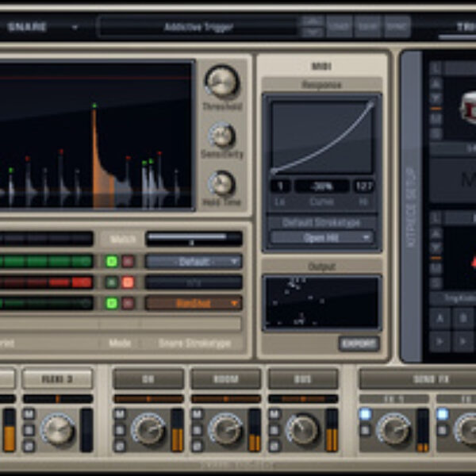Click the L button on the snare kitpiece slot
476x476 pixels.
point(436,67)
